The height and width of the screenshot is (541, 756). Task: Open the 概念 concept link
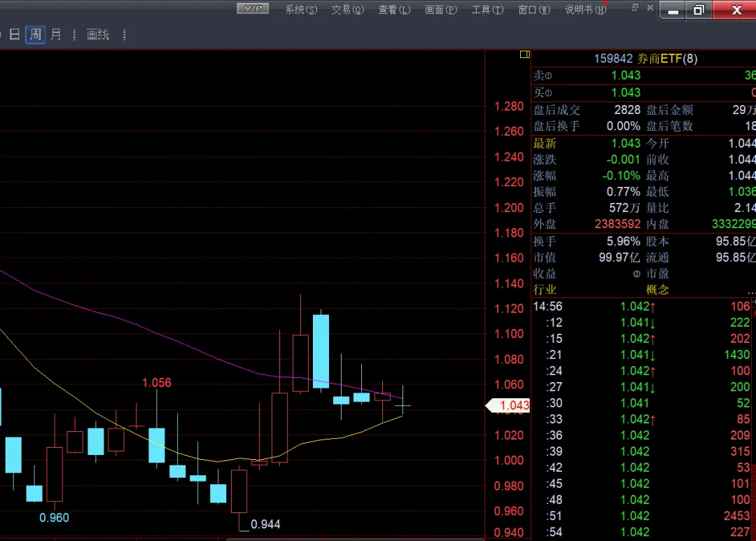pos(657,290)
